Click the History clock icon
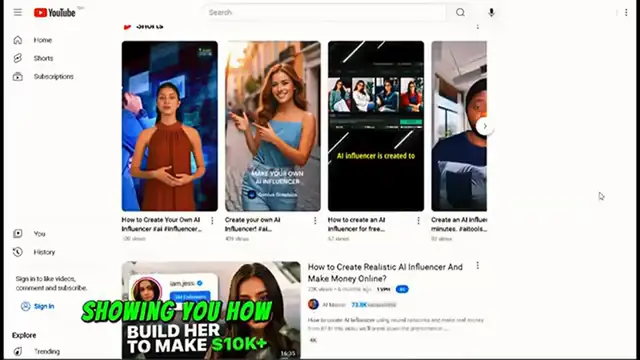The image size is (640, 360). 18,252
